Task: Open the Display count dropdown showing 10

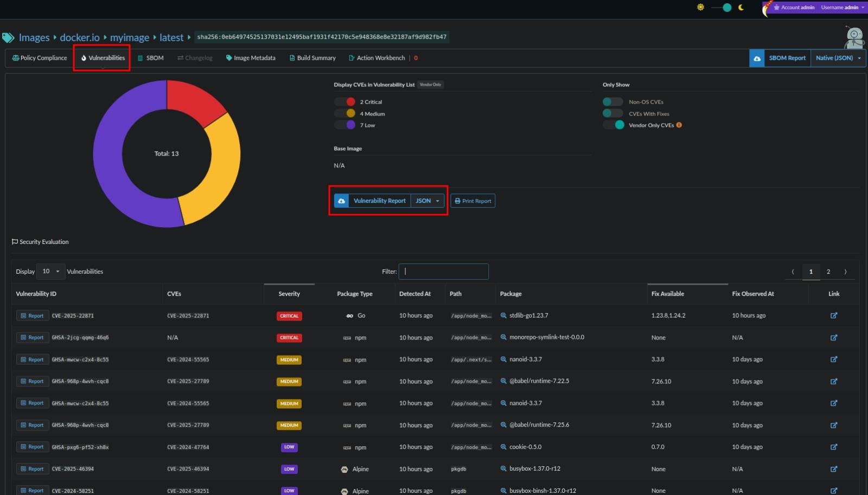Action: [50, 271]
